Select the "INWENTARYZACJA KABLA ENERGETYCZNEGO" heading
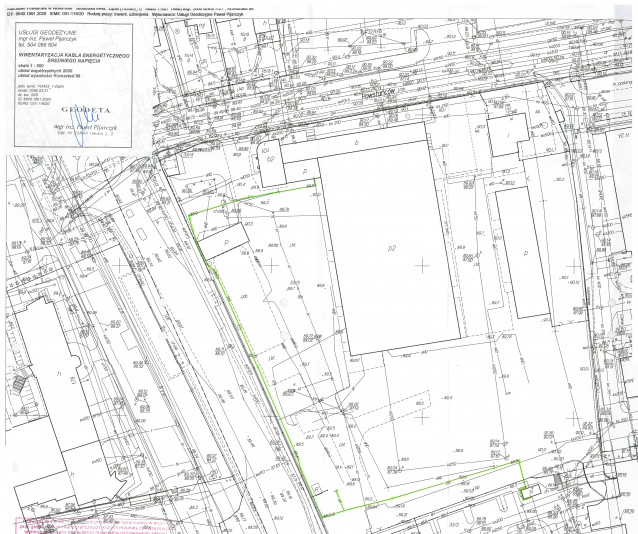The width and height of the screenshot is (638, 534). tap(74, 54)
